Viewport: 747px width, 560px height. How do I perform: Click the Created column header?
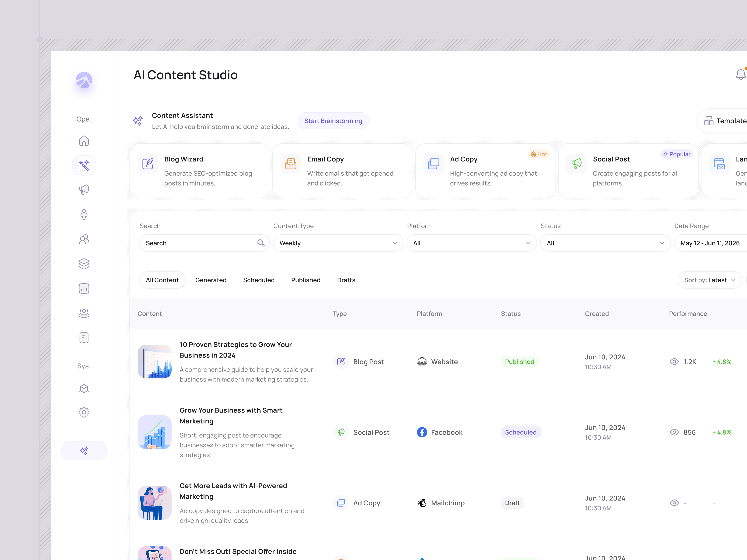click(x=597, y=314)
